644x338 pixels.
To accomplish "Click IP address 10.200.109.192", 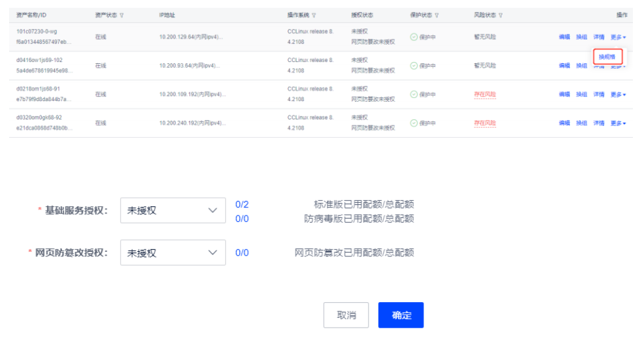I will (x=192, y=95).
